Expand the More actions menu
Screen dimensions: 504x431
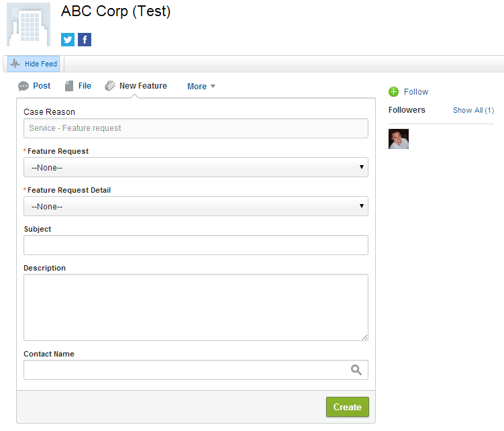click(201, 87)
